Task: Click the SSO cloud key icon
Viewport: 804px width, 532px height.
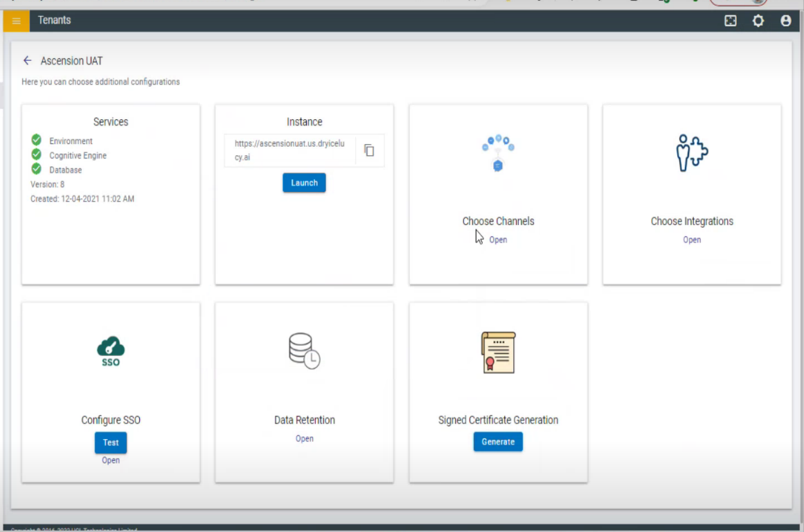Action: pos(111,351)
